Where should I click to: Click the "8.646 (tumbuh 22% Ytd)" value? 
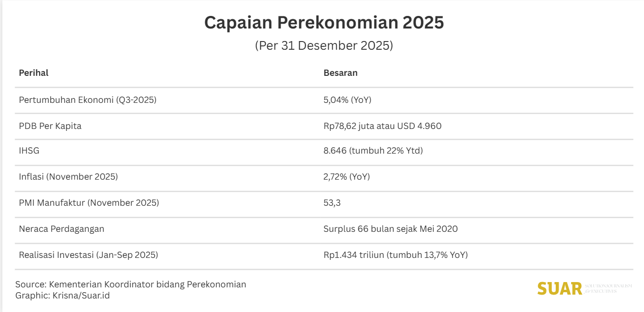coord(373,151)
